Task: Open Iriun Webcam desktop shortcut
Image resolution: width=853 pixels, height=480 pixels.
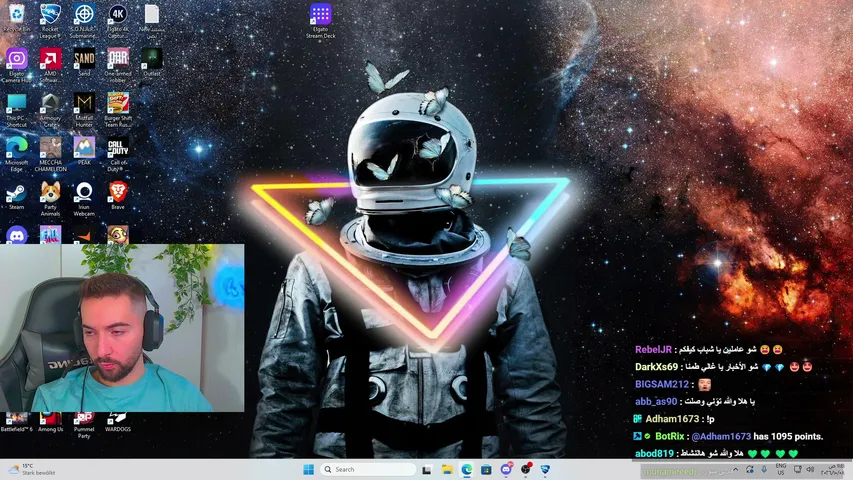Action: (x=84, y=199)
